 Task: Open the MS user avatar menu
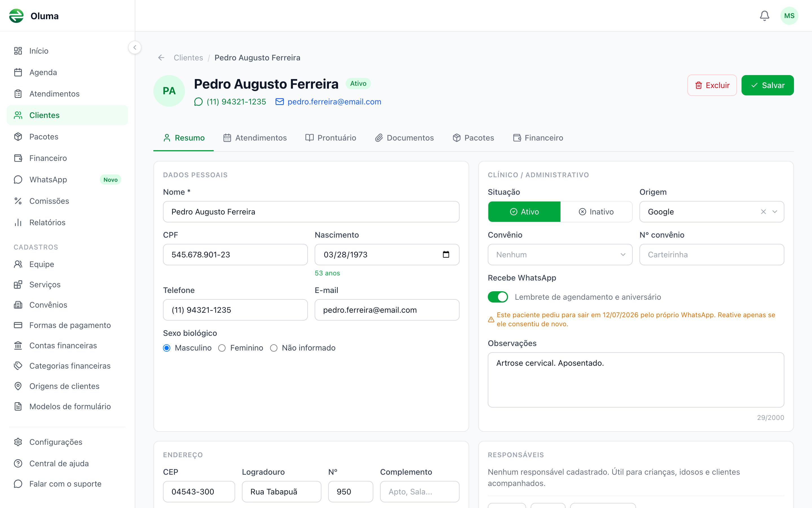pos(789,16)
